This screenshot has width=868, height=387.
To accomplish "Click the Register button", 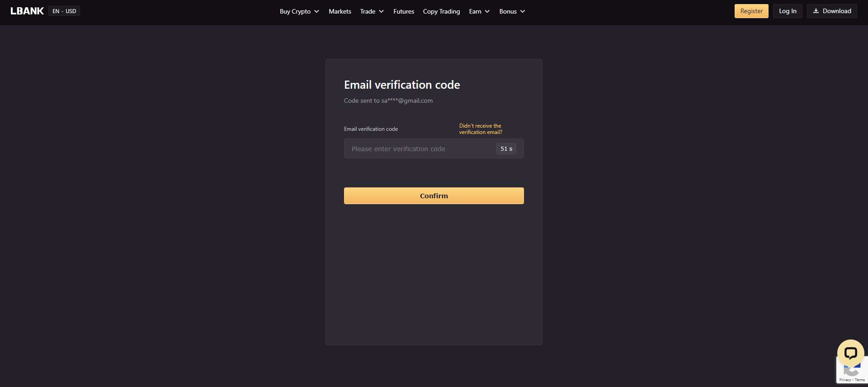I will coord(751,11).
